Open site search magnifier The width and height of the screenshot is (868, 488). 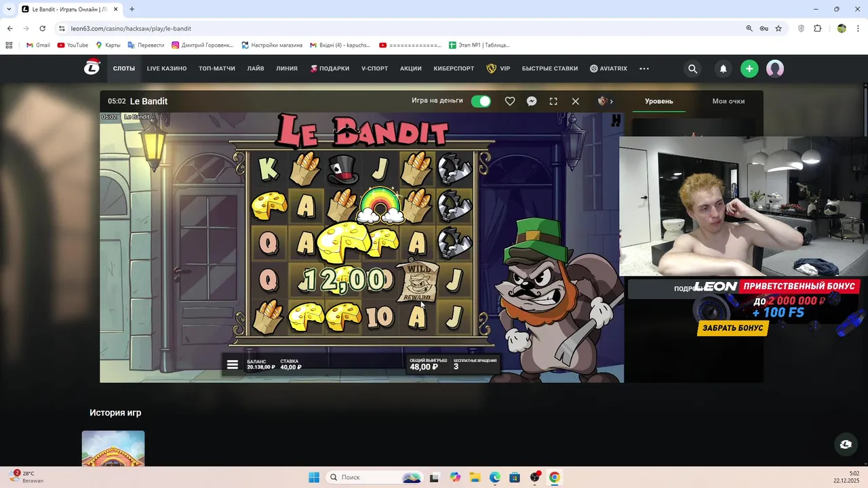(x=692, y=68)
